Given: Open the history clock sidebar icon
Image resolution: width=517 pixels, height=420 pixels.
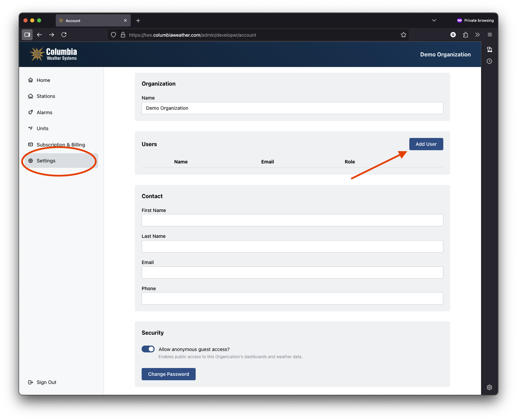Looking at the screenshot, I should 489,61.
